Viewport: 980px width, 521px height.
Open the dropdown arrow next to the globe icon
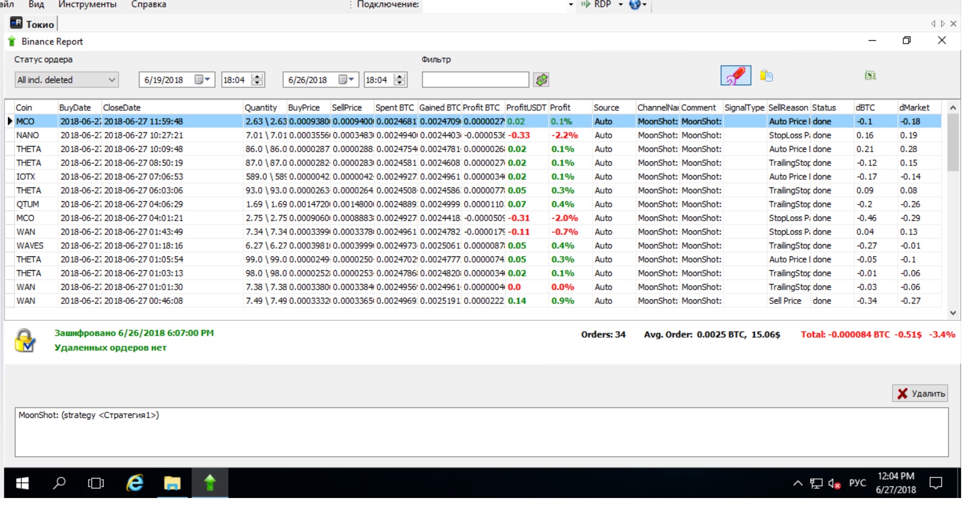coord(645,5)
